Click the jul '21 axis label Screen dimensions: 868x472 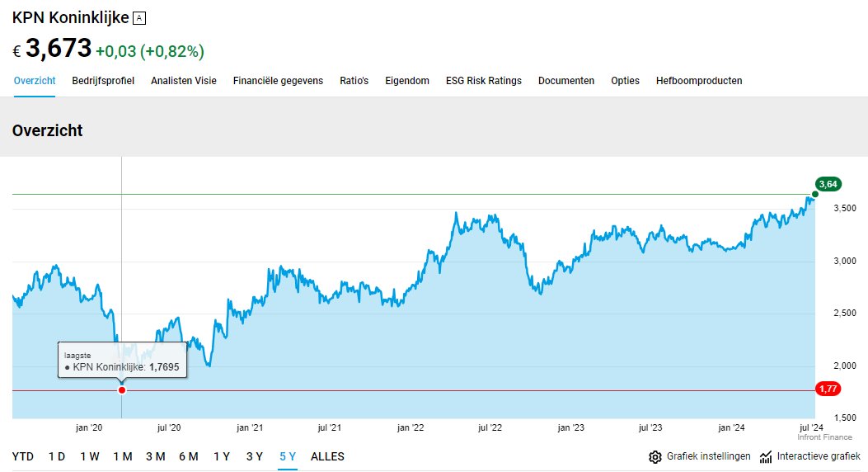point(330,427)
